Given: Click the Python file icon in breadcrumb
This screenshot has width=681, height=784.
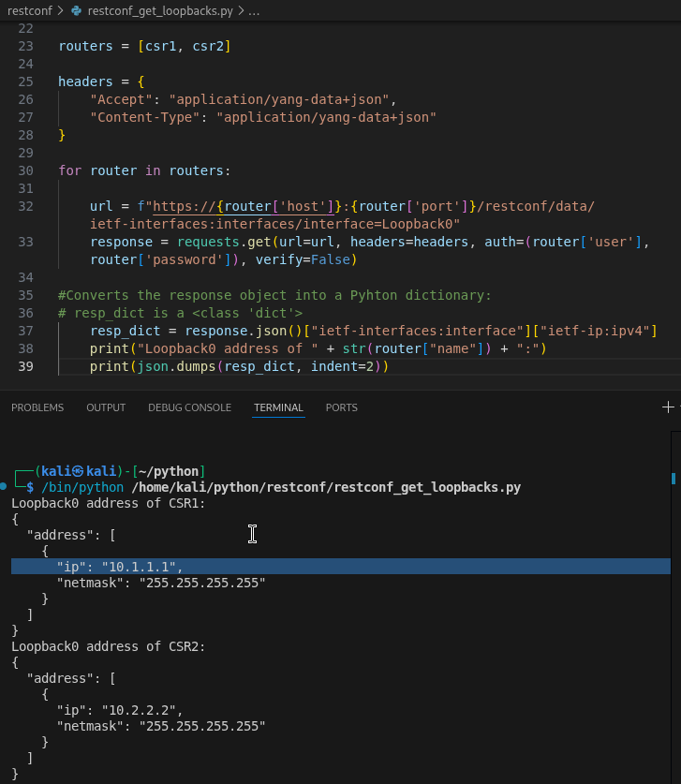Looking at the screenshot, I should click(77, 10).
